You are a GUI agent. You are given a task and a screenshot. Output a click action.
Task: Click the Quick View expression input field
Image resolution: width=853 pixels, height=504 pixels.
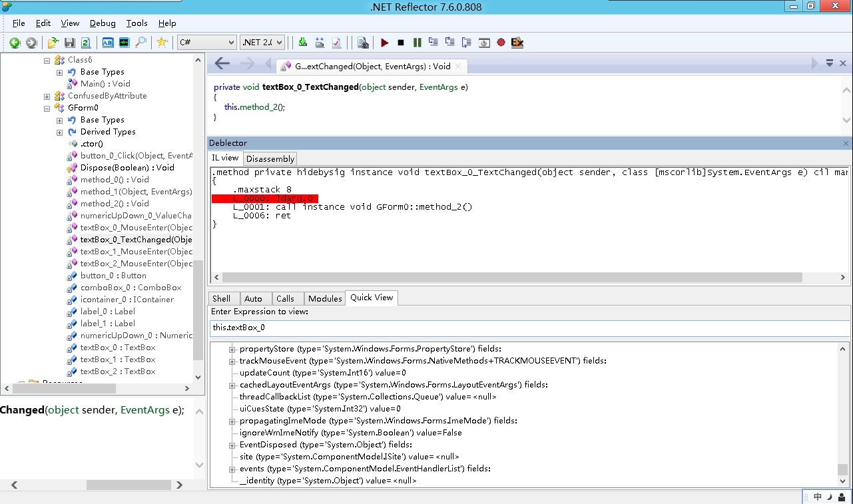click(x=529, y=328)
